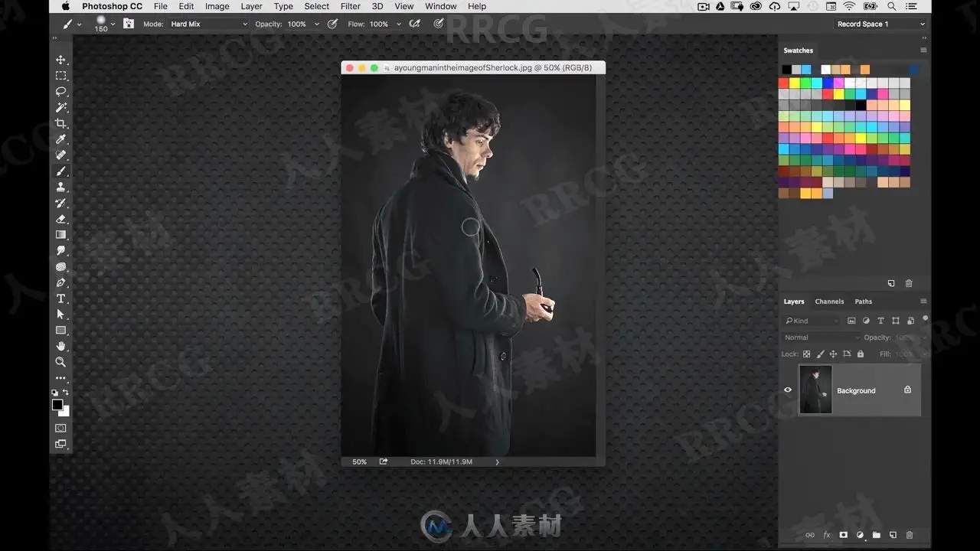Select the Lasso tool
Screen dimensions: 980x551
tap(61, 92)
